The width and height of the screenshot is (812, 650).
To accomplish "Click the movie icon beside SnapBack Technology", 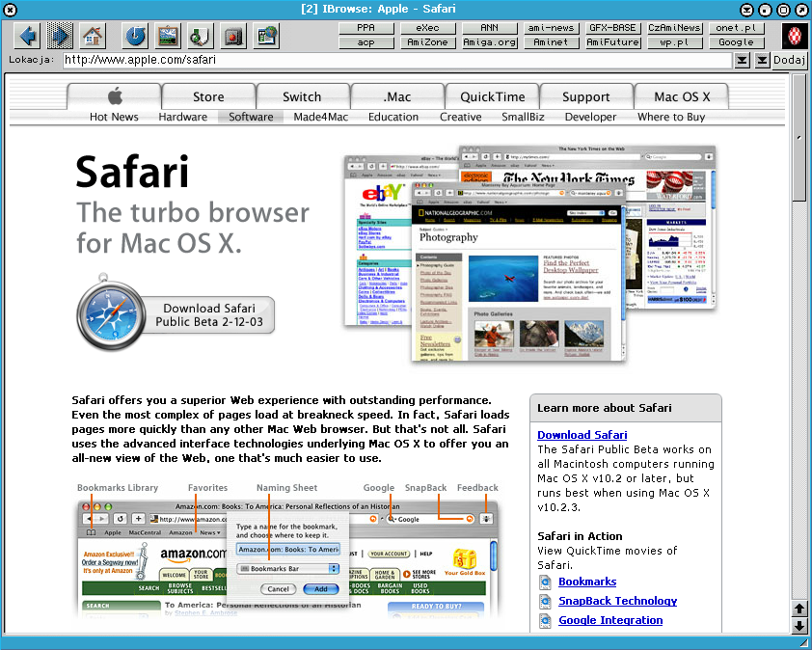I will [545, 602].
